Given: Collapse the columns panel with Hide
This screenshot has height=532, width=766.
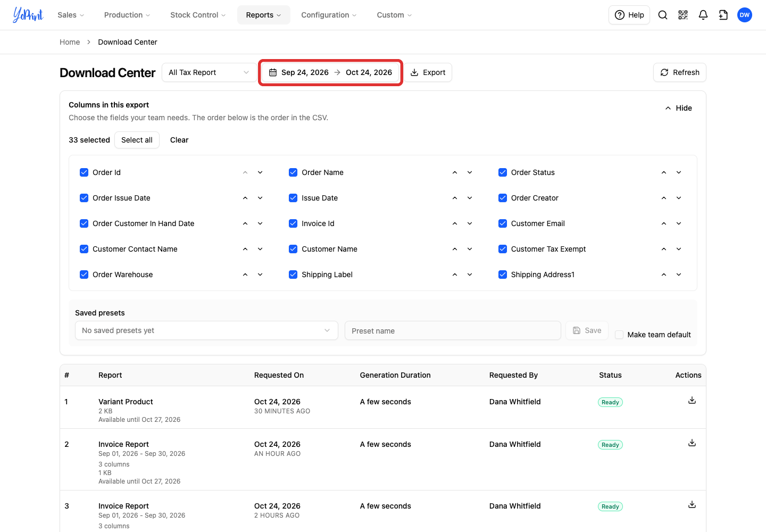Looking at the screenshot, I should (x=678, y=108).
